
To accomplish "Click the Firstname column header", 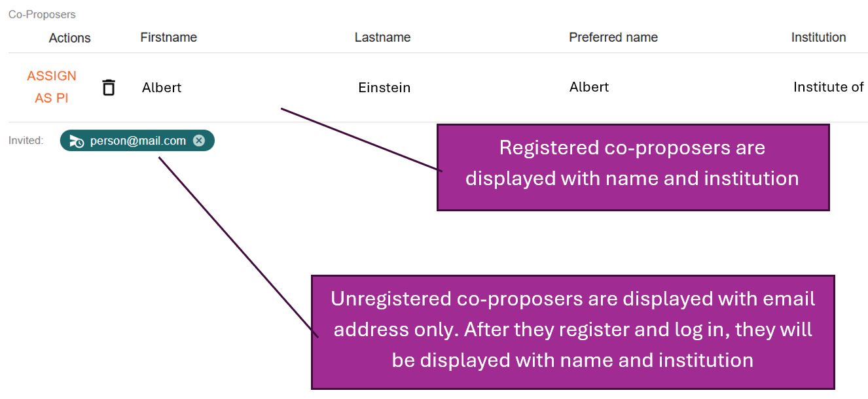I will pyautogui.click(x=168, y=37).
